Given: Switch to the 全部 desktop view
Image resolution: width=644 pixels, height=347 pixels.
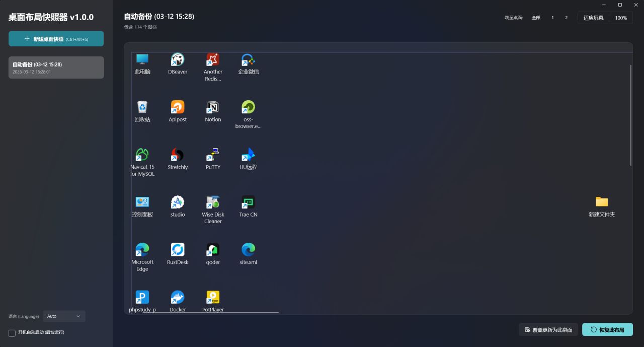Looking at the screenshot, I should 535,17.
